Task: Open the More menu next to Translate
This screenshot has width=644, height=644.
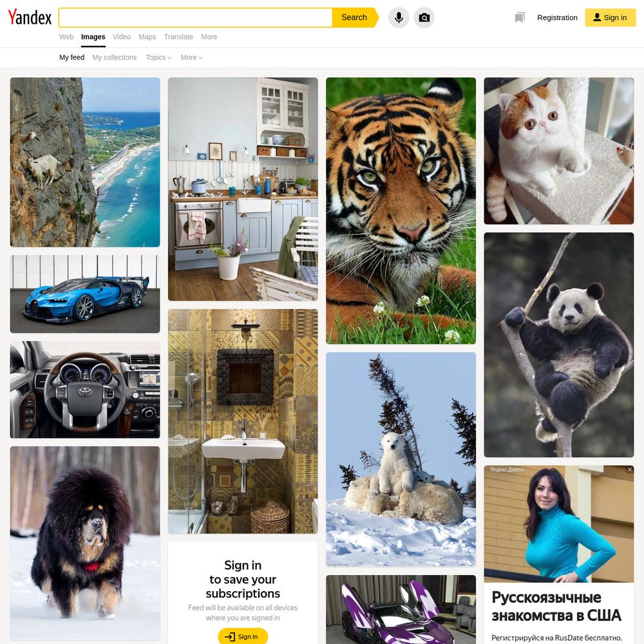Action: (x=209, y=37)
